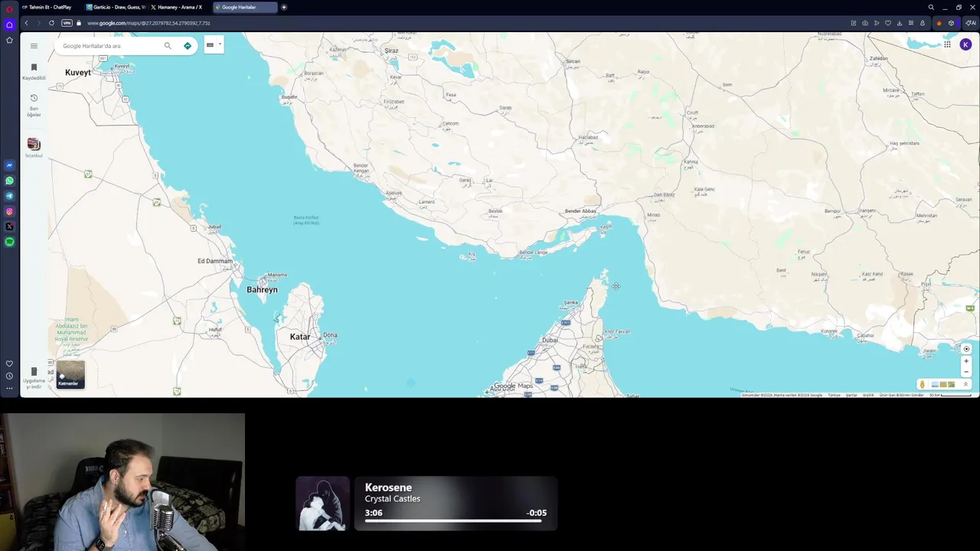Click the search magnifier in Maps search box

coord(168,46)
